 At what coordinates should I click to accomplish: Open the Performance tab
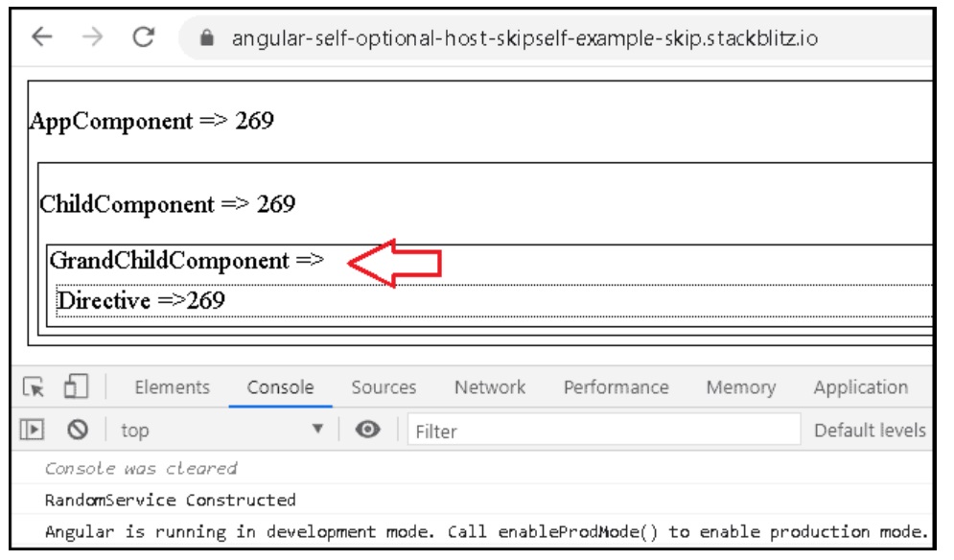click(616, 387)
